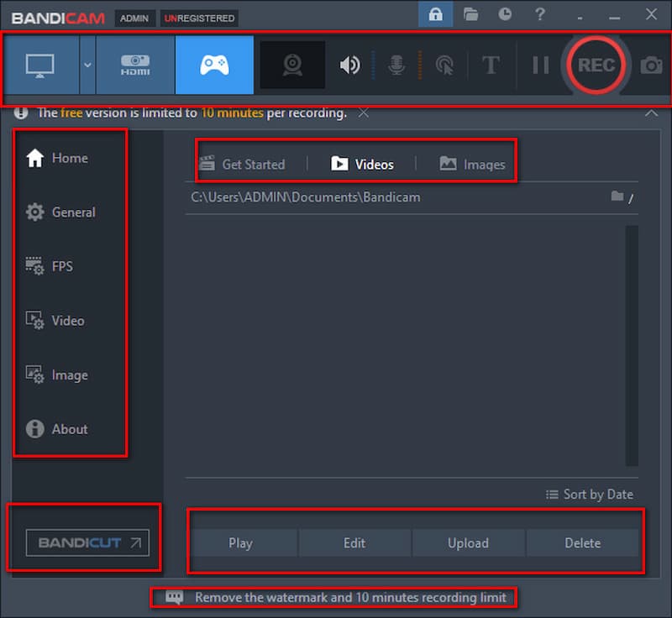Start recording with REC button
The height and width of the screenshot is (618, 672).
click(x=596, y=65)
